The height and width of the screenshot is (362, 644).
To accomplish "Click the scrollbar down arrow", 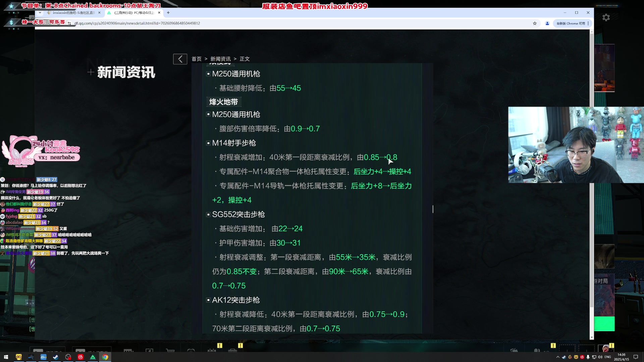I will click(592, 337).
